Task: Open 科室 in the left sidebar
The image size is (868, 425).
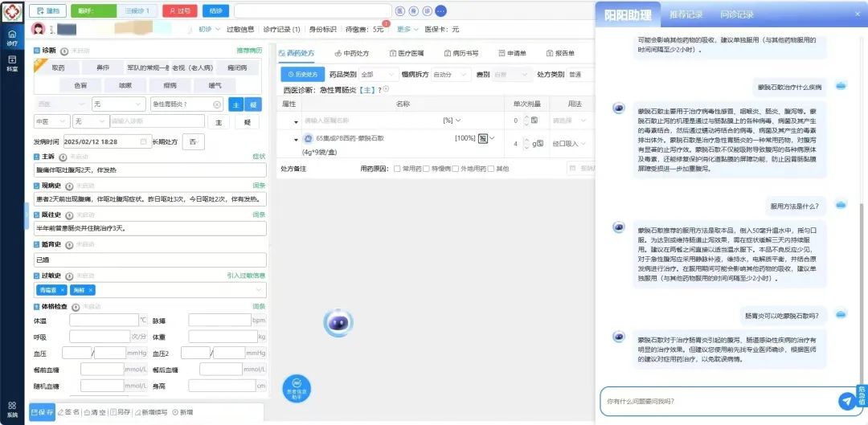Action: tap(12, 63)
